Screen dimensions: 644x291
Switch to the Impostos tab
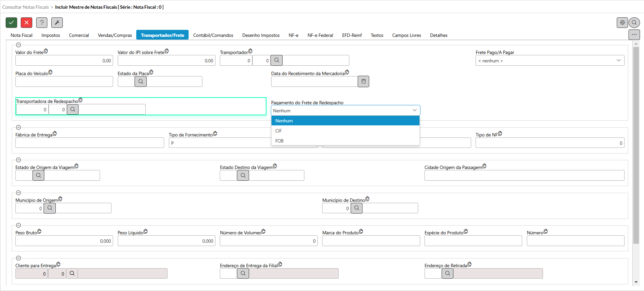coord(51,35)
